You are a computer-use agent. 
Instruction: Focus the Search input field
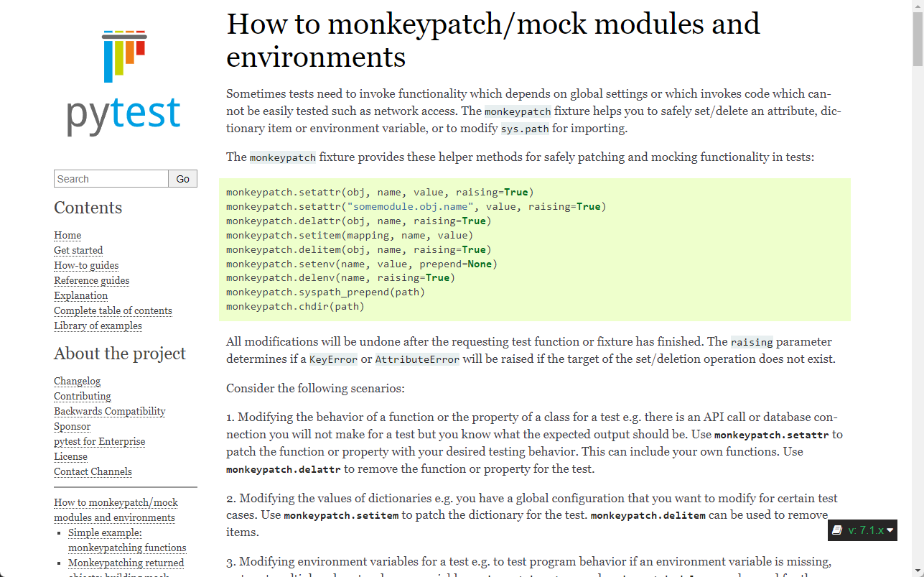pyautogui.click(x=111, y=179)
